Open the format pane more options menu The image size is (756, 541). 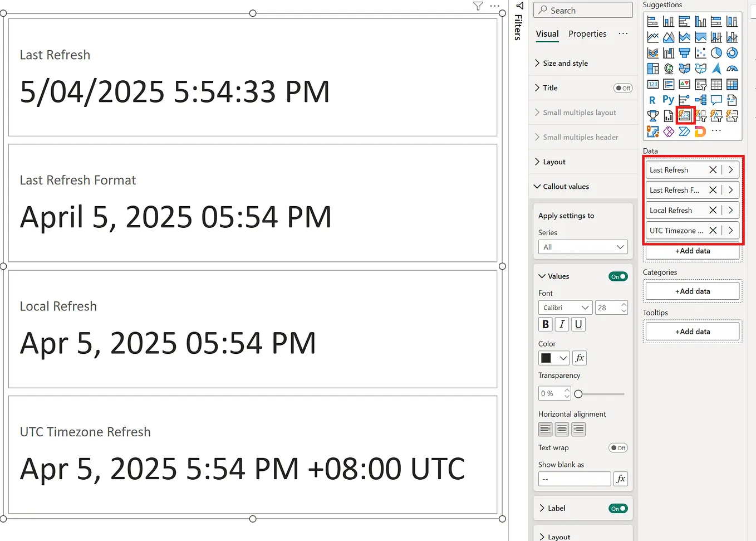tap(623, 33)
